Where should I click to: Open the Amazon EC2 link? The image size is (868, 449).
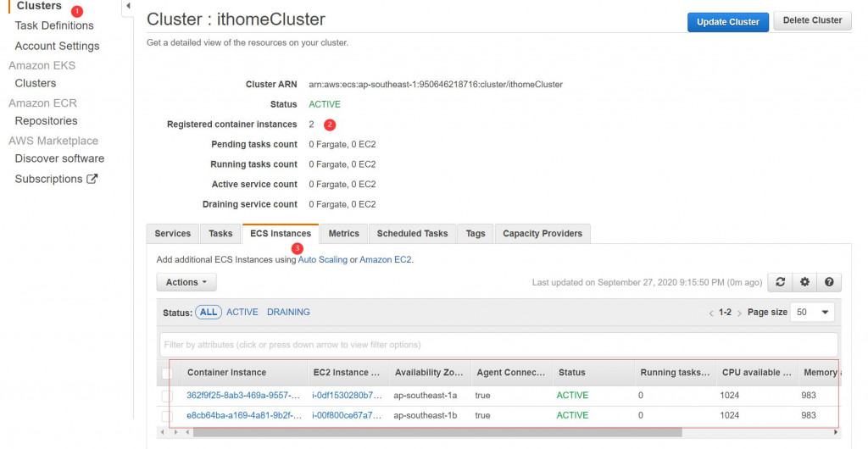(x=386, y=259)
